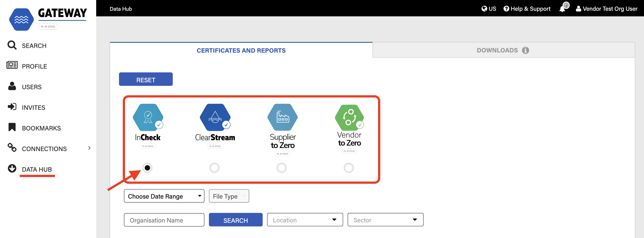Click the blue RESET button
Screen dimensions: 644x238
click(x=146, y=79)
